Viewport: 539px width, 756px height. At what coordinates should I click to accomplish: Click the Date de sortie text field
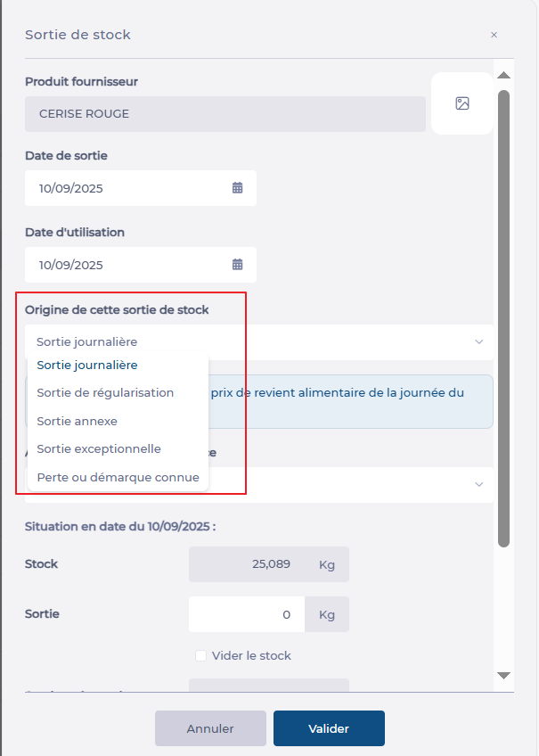(129, 188)
